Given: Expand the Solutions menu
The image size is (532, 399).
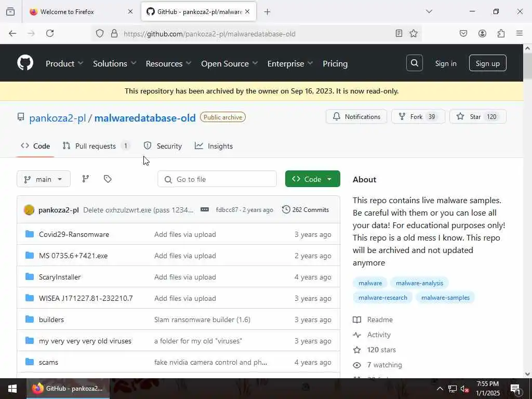Looking at the screenshot, I should tap(115, 63).
